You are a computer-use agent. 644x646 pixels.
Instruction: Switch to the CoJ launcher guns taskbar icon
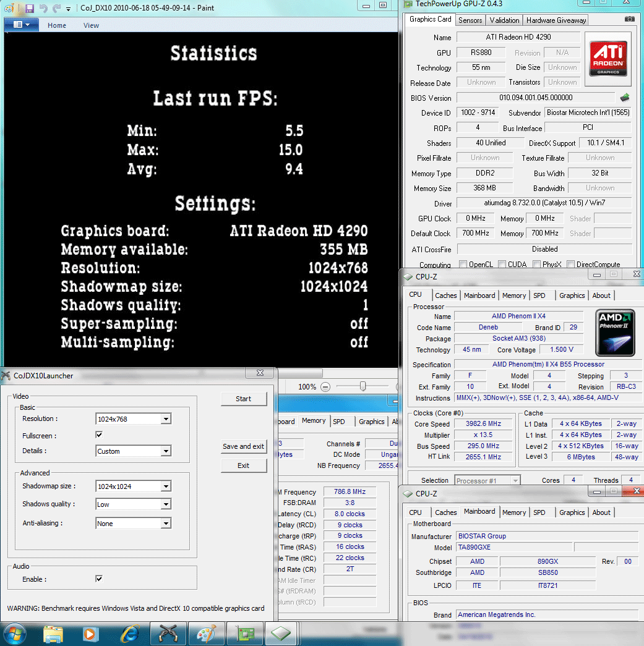169,634
